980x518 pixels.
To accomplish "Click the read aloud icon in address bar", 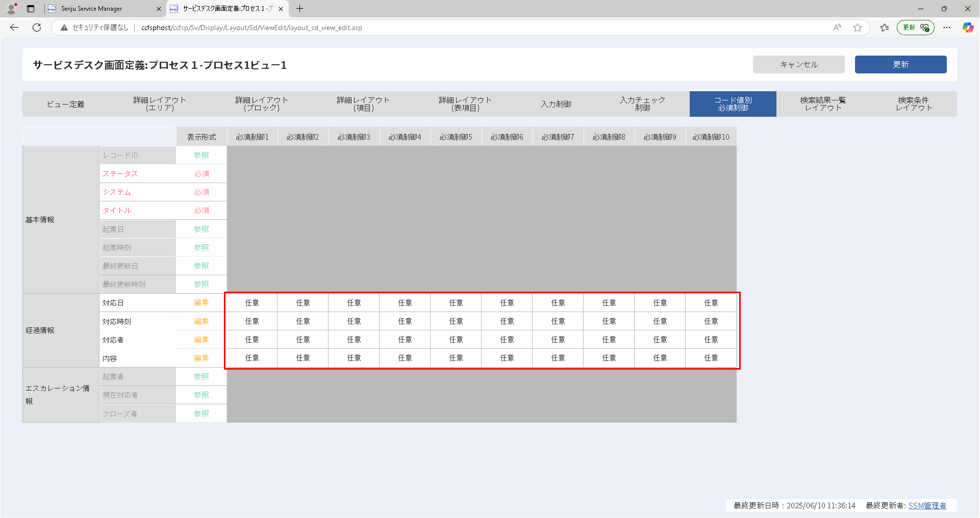I will tap(837, 28).
